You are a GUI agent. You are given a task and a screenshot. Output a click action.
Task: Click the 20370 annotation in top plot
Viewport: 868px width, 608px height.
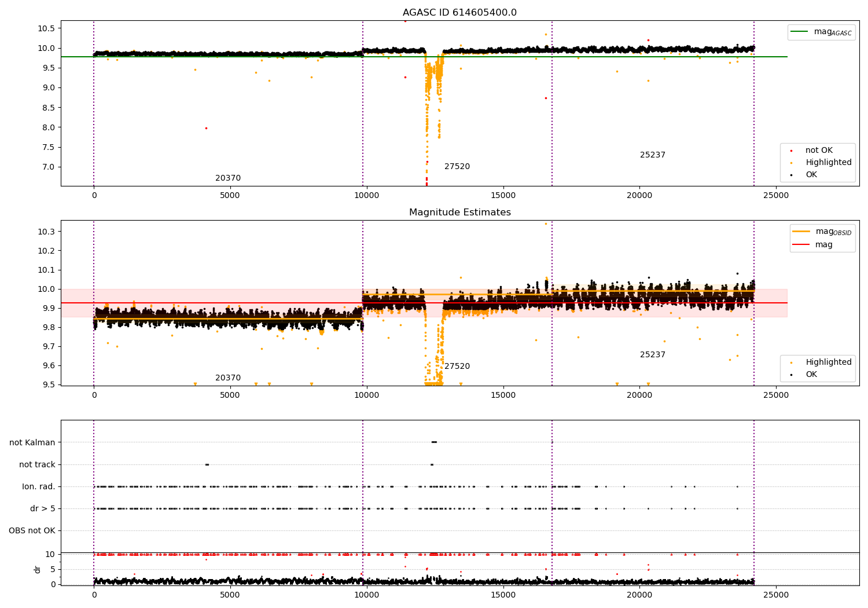228,178
